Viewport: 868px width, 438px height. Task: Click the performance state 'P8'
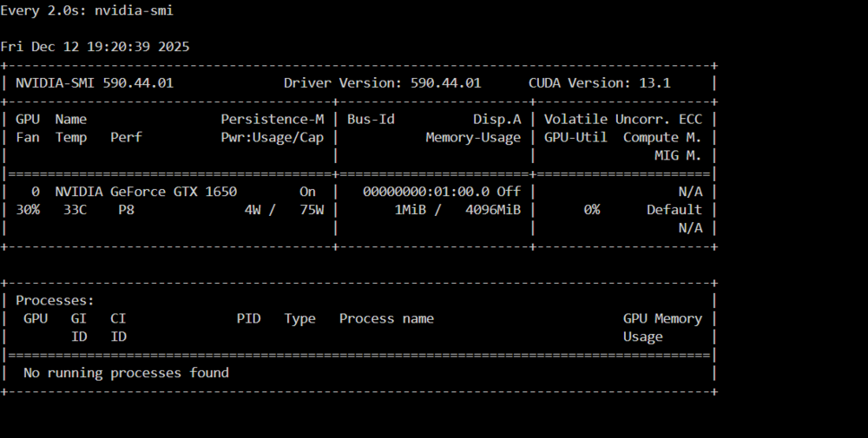(x=126, y=210)
